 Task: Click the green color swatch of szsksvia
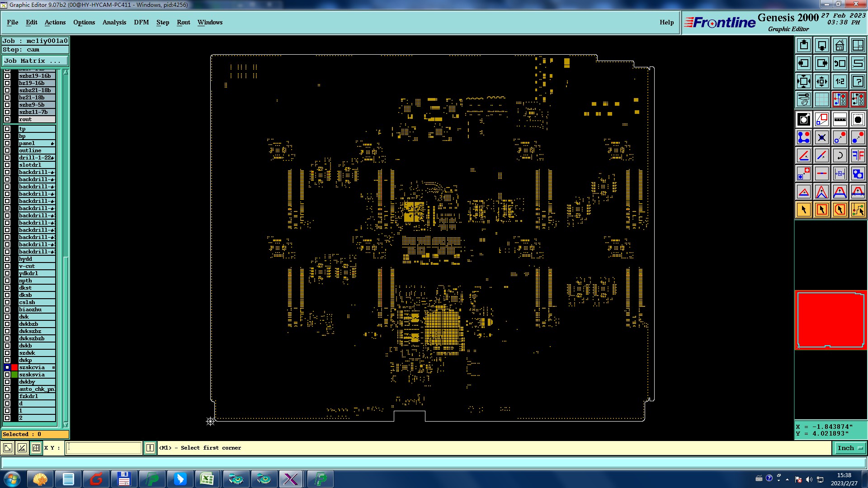click(14, 375)
